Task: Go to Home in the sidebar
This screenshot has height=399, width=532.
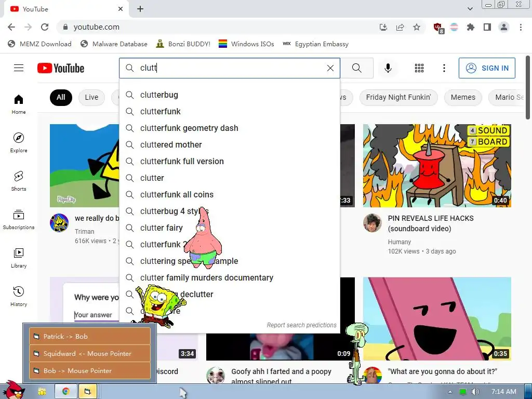Action: pos(19,104)
